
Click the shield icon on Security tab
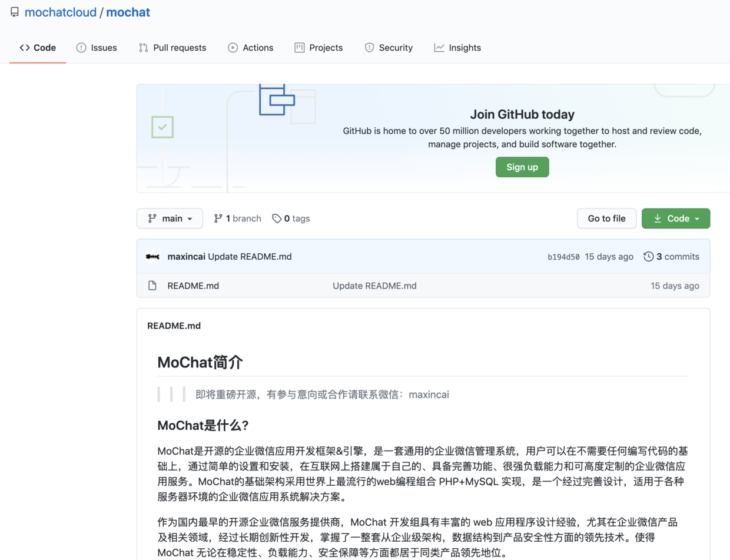[369, 48]
